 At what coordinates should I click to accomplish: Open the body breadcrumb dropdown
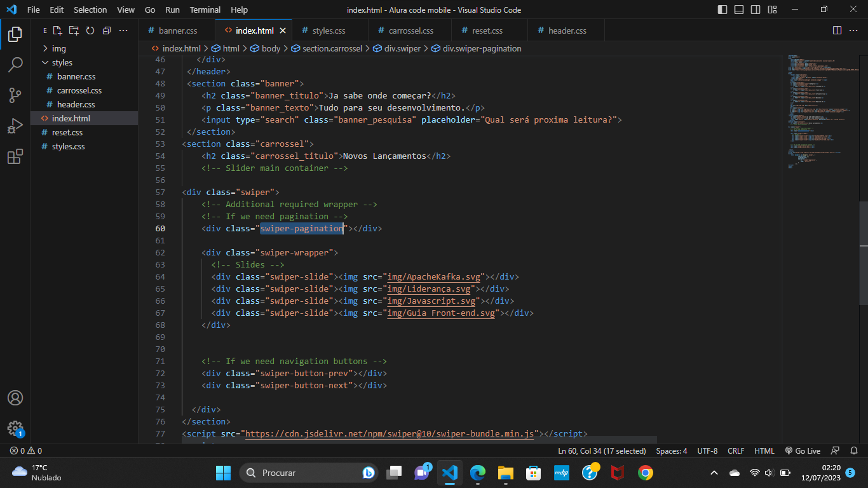click(x=266, y=48)
